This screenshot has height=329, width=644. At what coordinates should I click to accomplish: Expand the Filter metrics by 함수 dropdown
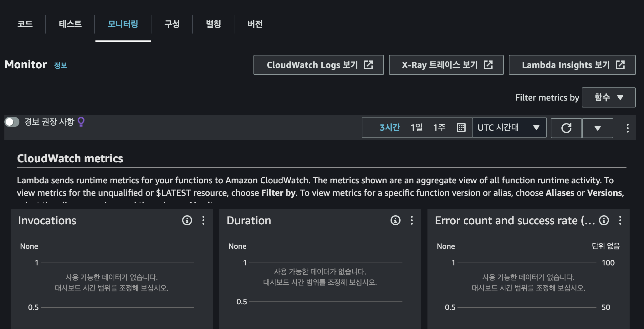click(x=609, y=97)
